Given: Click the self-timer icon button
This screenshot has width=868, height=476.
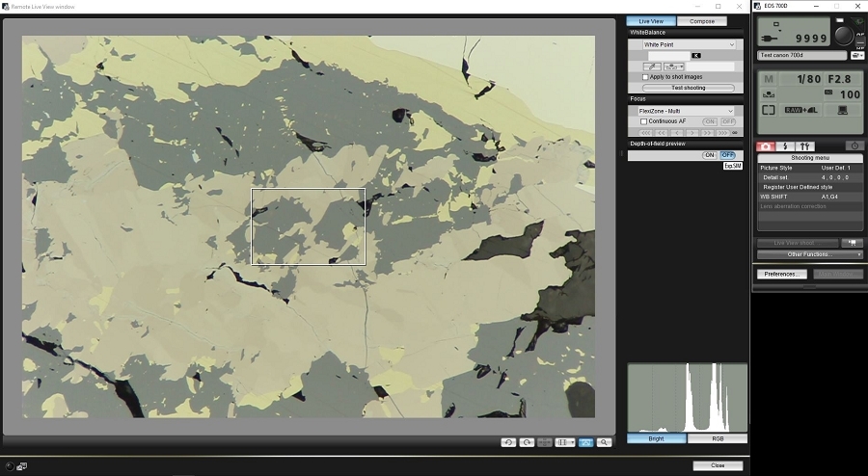Looking at the screenshot, I should 854,146.
